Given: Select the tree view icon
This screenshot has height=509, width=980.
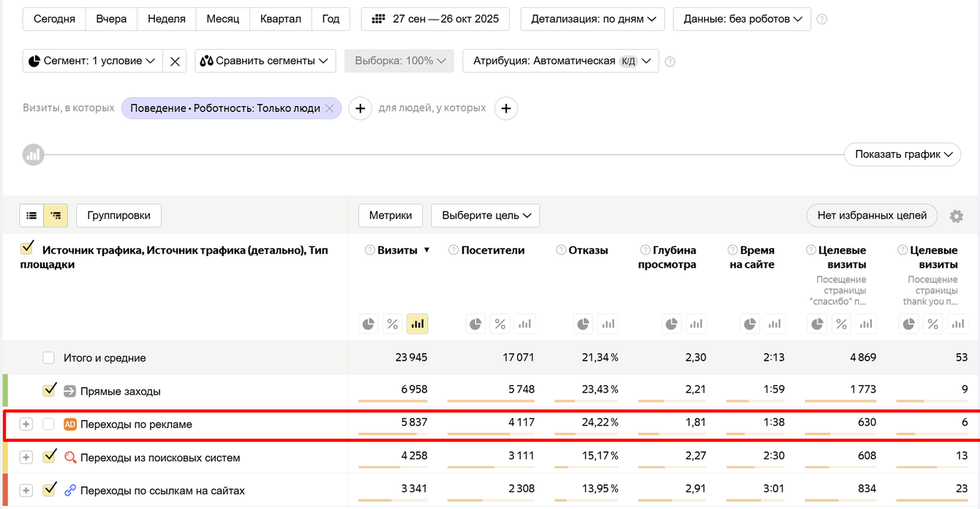Looking at the screenshot, I should point(56,216).
